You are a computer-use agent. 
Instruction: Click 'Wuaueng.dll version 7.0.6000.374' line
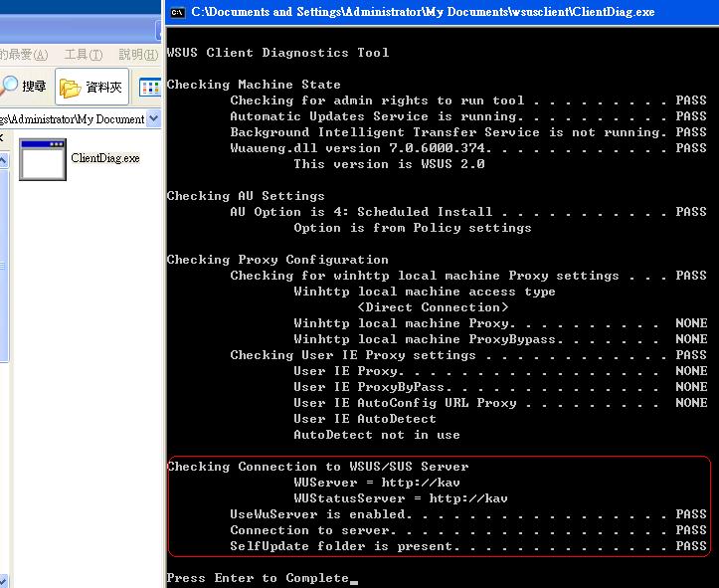pos(468,148)
